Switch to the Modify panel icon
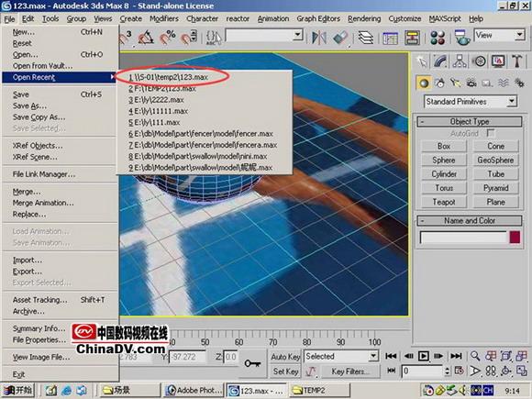The height and width of the screenshot is (399, 532). coord(440,61)
